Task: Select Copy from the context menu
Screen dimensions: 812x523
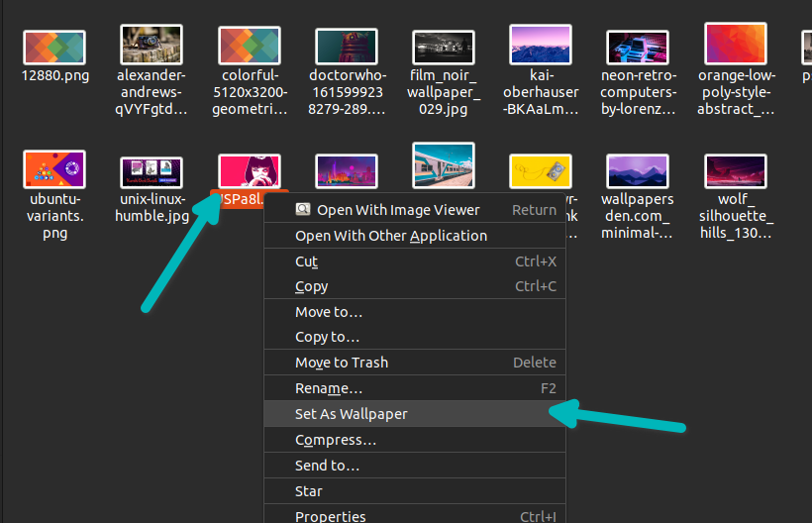Action: pos(415,286)
